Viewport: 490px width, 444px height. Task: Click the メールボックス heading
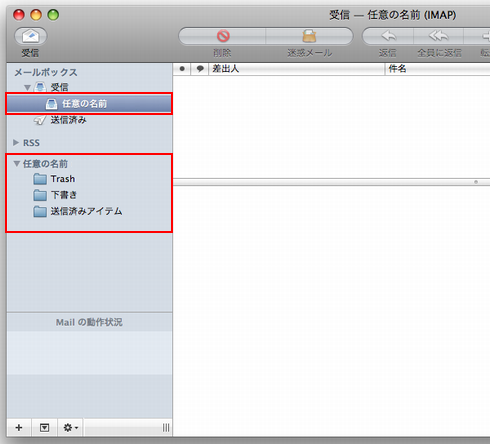[x=46, y=72]
